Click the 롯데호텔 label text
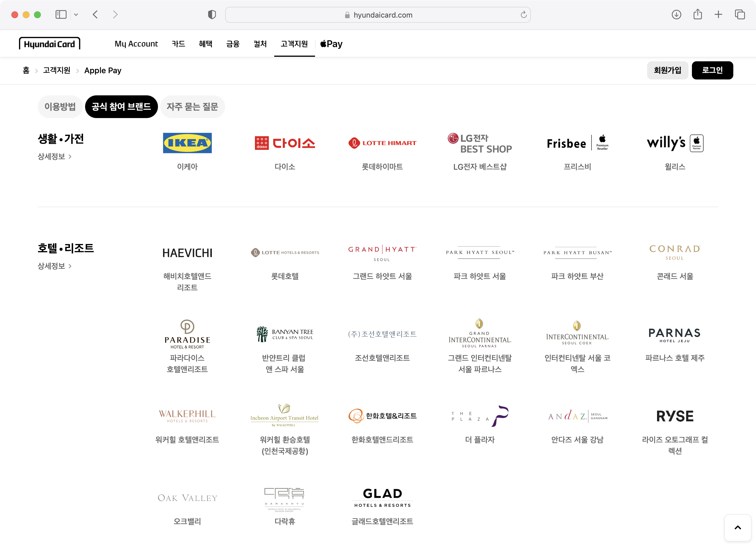Viewport: 756px width, 546px height. (x=285, y=276)
